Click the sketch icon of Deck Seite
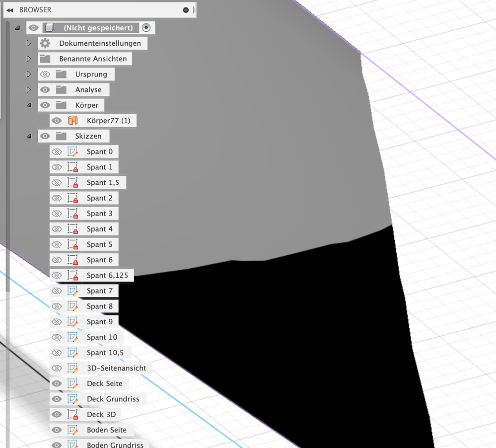The image size is (496, 448). pyautogui.click(x=73, y=383)
